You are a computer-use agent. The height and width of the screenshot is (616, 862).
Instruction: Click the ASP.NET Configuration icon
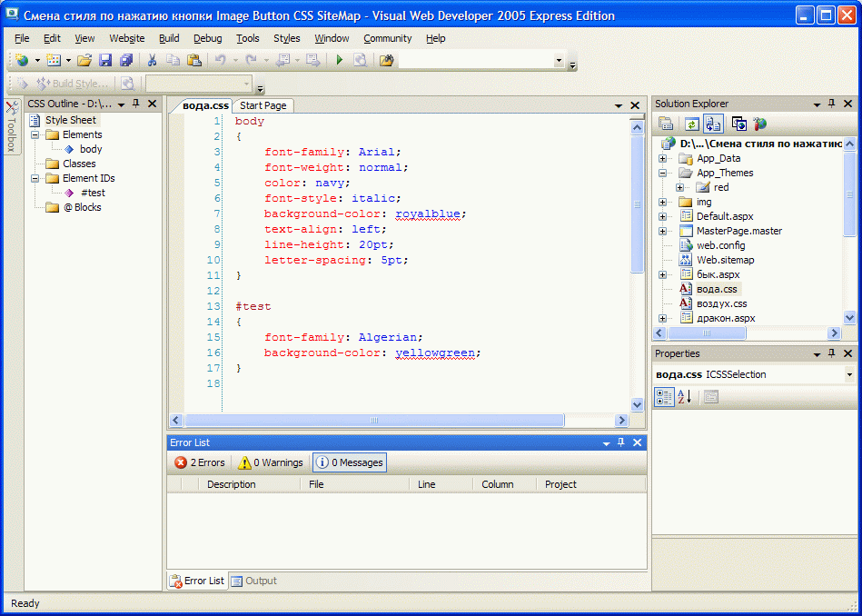759,124
